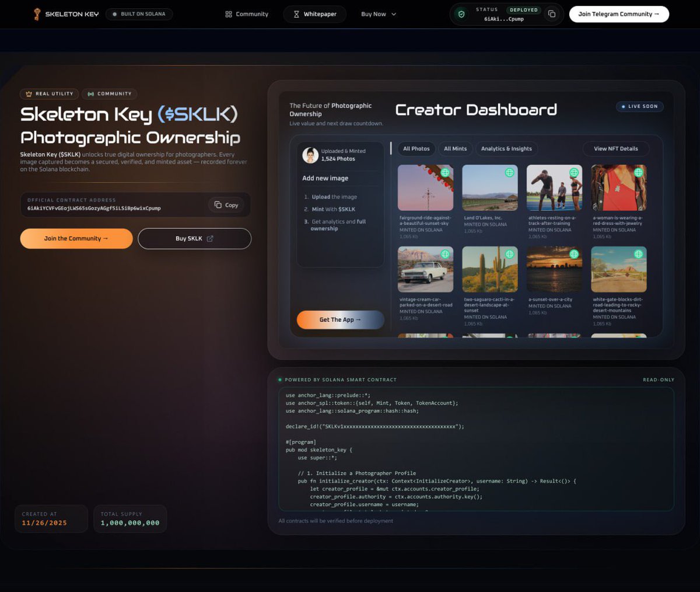Click the globe badge on saguaro cacti photo
The image size is (700, 592).
510,254
